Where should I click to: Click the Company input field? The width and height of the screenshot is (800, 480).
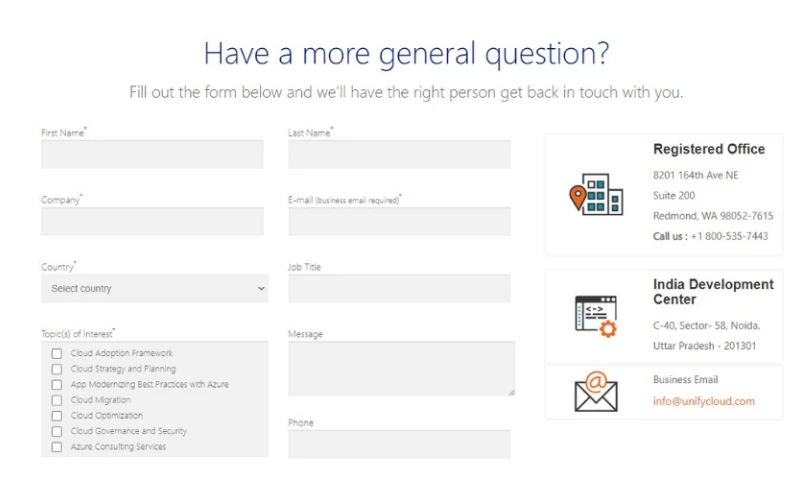[x=152, y=221]
